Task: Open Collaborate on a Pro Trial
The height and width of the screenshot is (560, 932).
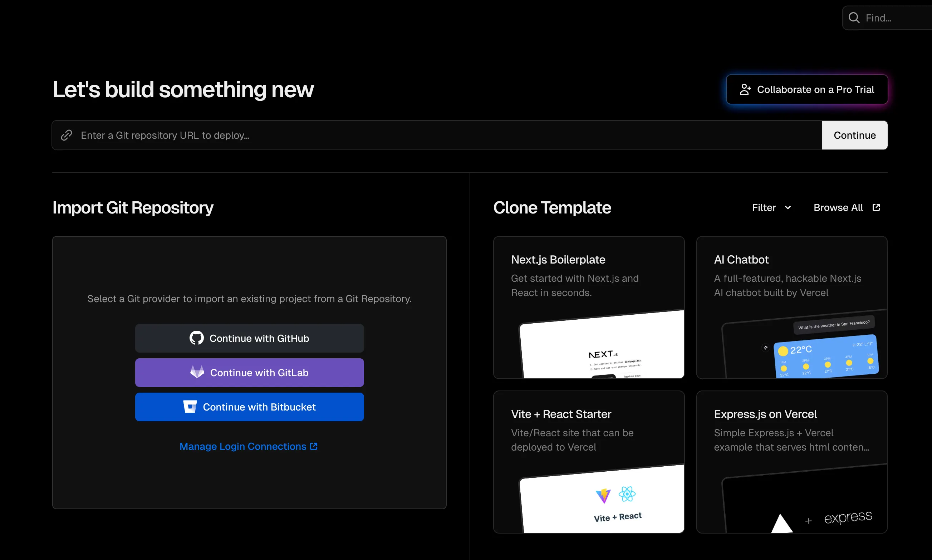Action: coord(815,89)
